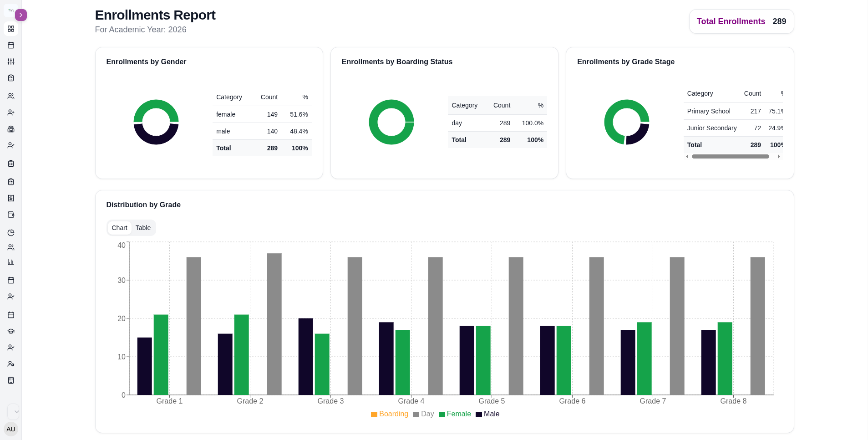Open the user settings gear icon in sidebar
This screenshot has width=868, height=440.
[11, 364]
